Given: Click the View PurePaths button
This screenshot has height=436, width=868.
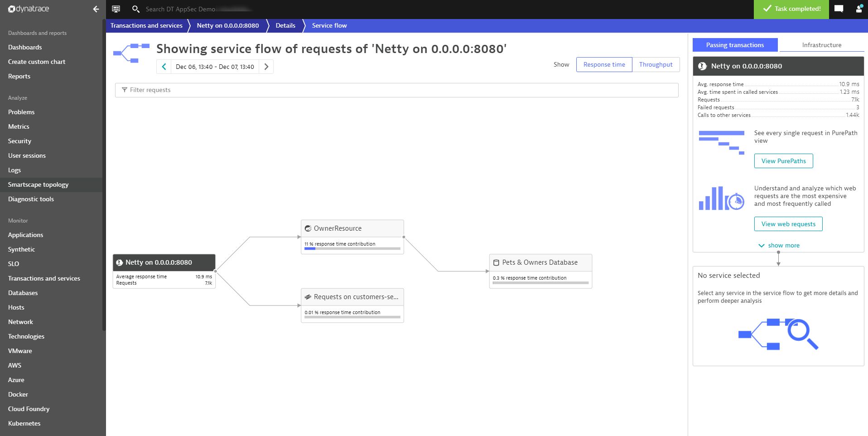Looking at the screenshot, I should [783, 161].
